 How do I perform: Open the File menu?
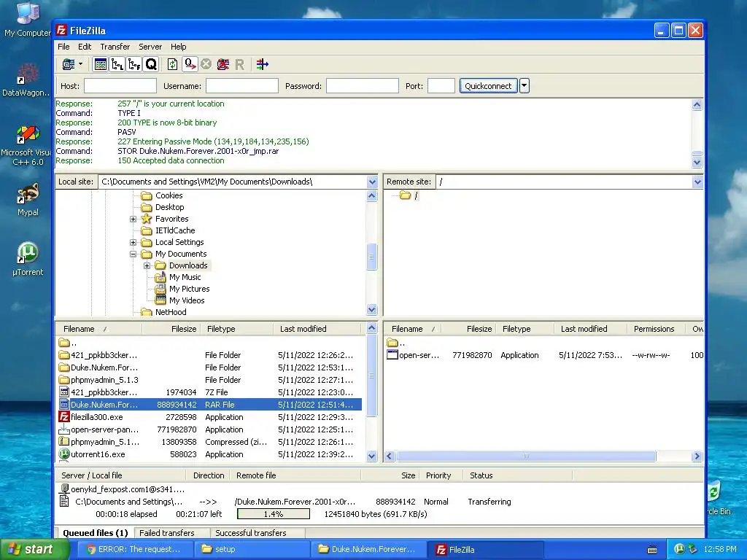point(63,47)
